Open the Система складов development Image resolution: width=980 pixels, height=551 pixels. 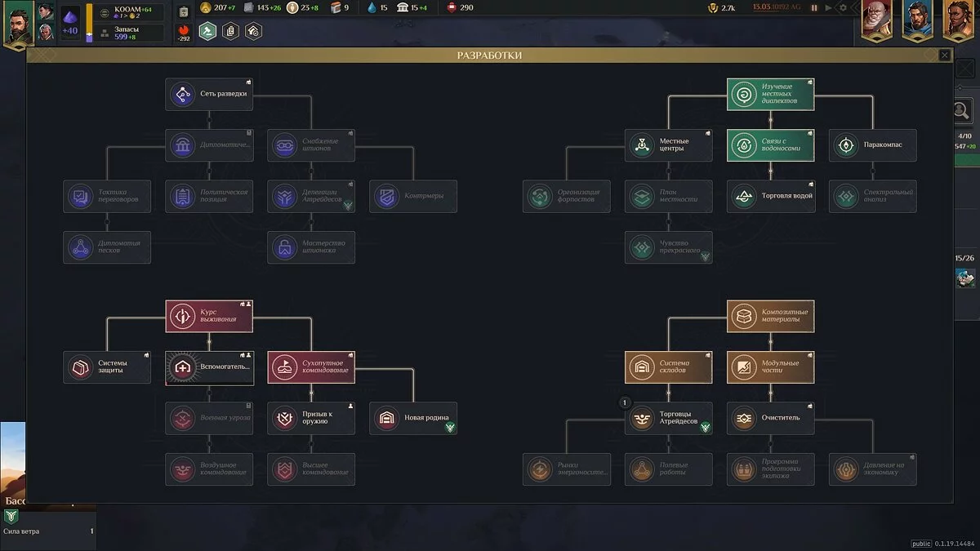(669, 367)
